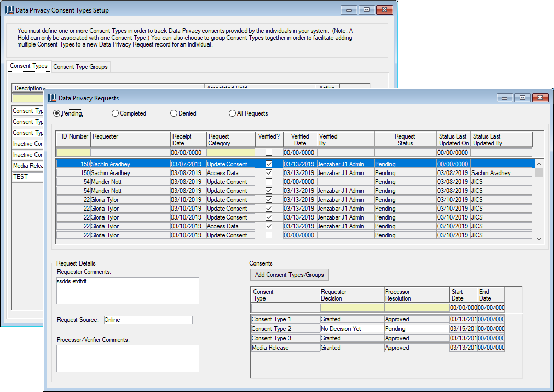Switch to Consent Type Groups tab
The image size is (554, 392).
[80, 67]
